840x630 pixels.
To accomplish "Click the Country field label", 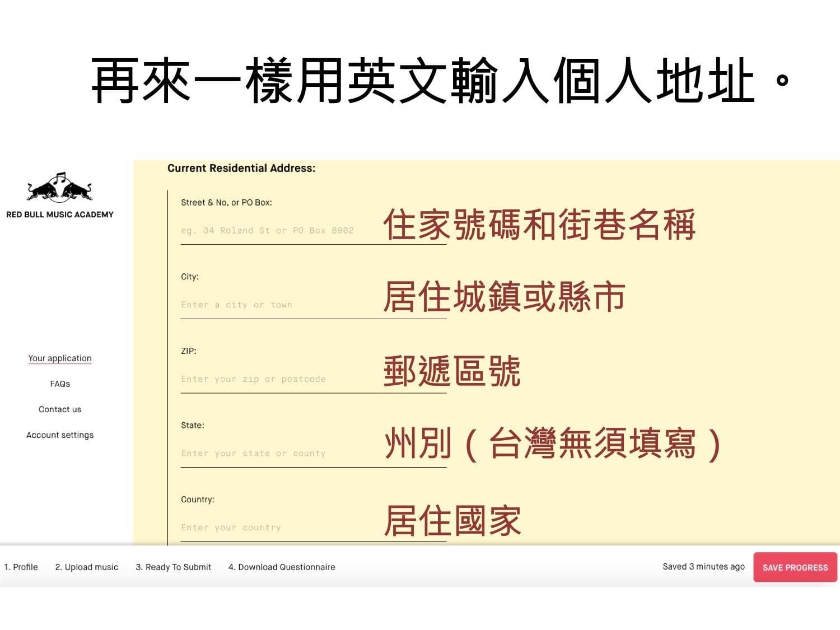I will click(198, 500).
